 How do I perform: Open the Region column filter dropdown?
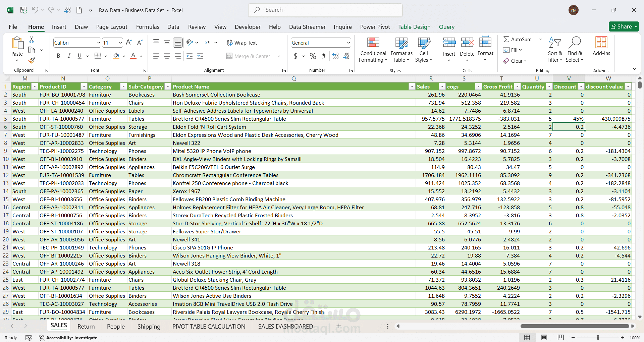point(35,87)
